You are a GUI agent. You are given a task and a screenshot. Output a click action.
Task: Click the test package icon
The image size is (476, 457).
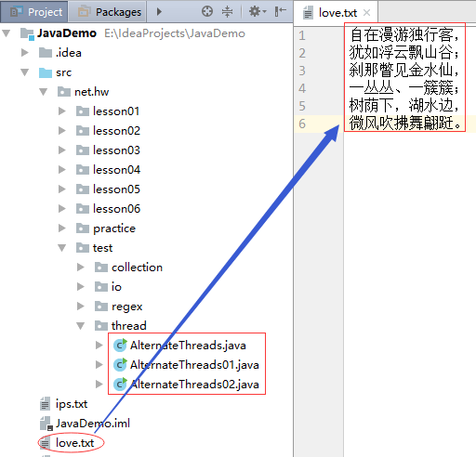[x=83, y=248]
